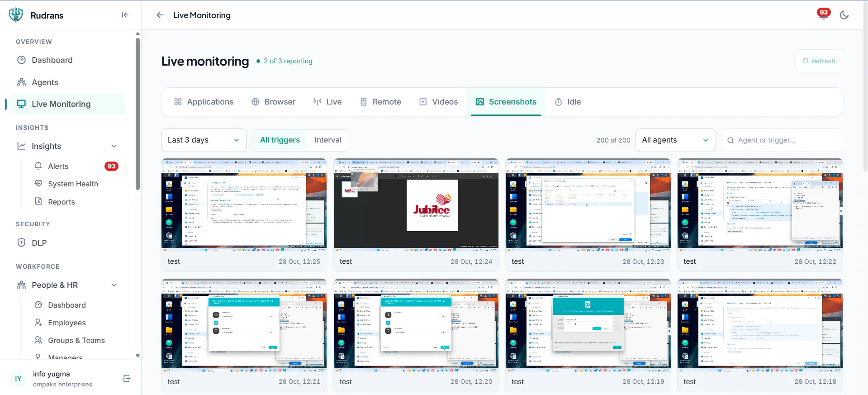Screen dimensions: 868x395
Task: Select the Screenshots tab
Action: pos(506,102)
